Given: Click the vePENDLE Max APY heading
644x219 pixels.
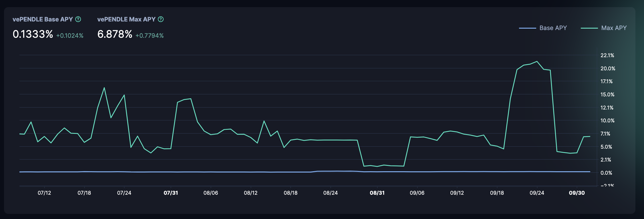Looking at the screenshot, I should 126,19.
